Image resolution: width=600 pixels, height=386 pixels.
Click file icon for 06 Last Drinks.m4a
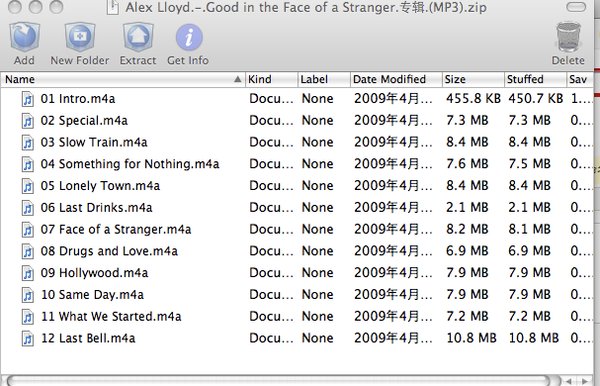pyautogui.click(x=28, y=208)
